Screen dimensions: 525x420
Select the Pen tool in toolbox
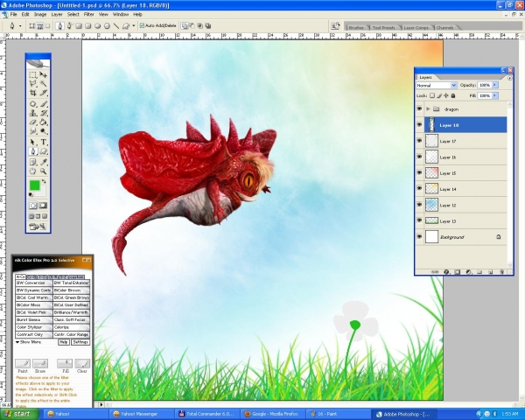[33, 151]
